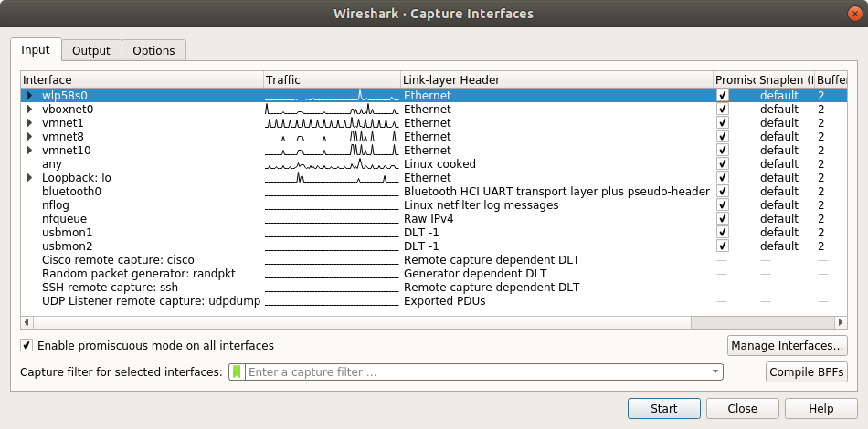Click the vmnet1 traffic sparkline graph
The width and height of the screenshot is (868, 429).
pyautogui.click(x=333, y=122)
